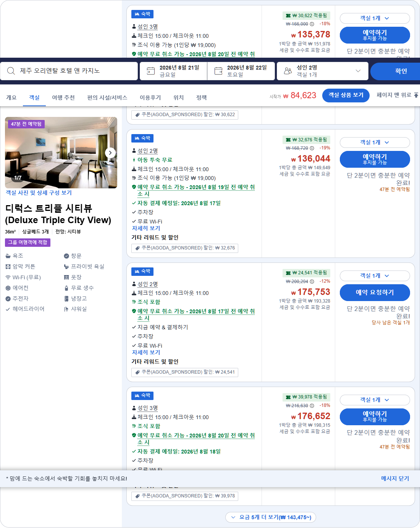Go to the 위치 tab
Viewport: 420px width, 528px height.
(179, 98)
